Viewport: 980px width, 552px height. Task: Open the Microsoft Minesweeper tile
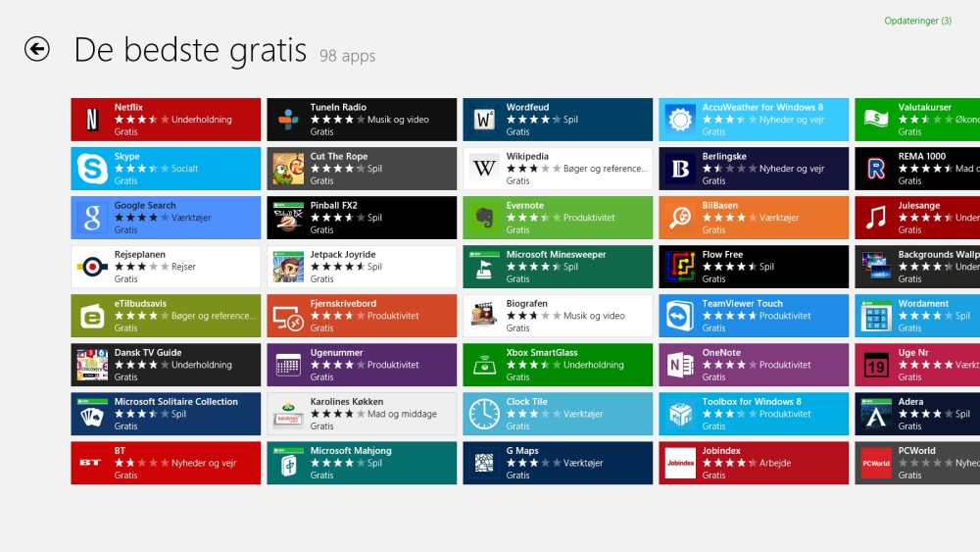point(558,267)
